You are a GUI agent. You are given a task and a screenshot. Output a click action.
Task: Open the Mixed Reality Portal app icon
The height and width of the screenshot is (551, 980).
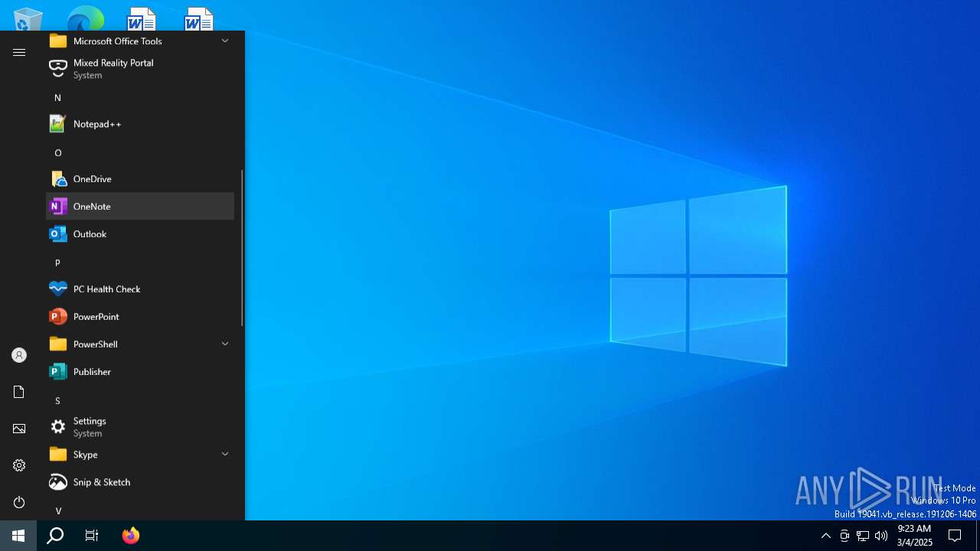pyautogui.click(x=58, y=69)
